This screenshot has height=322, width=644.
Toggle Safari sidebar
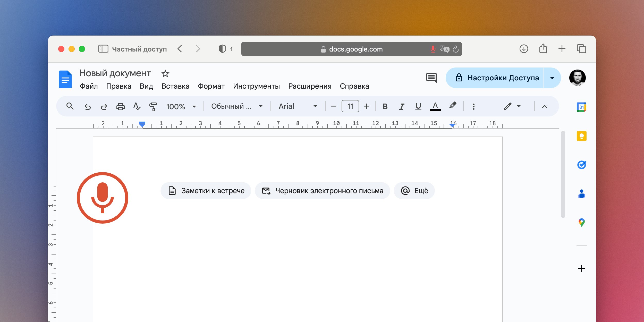103,49
